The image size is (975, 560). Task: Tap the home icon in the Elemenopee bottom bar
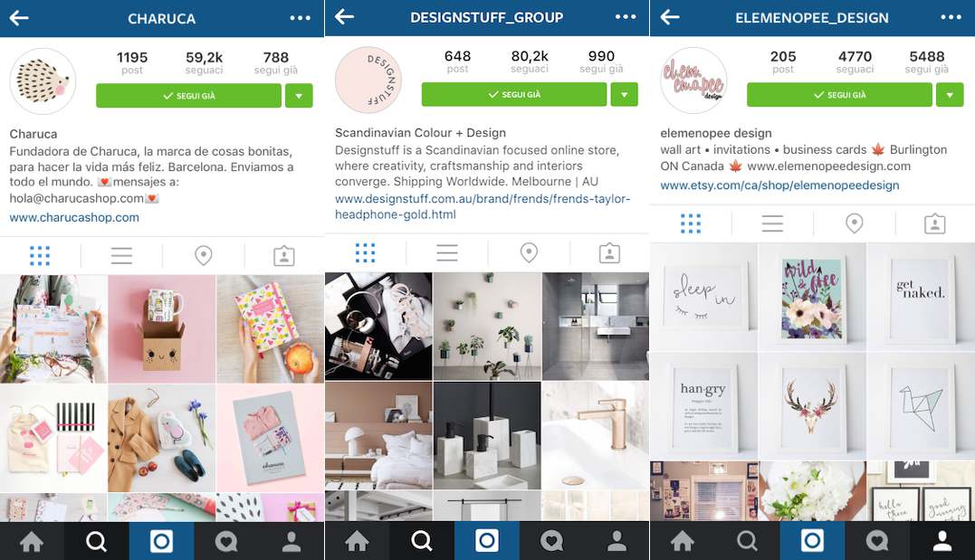682,541
